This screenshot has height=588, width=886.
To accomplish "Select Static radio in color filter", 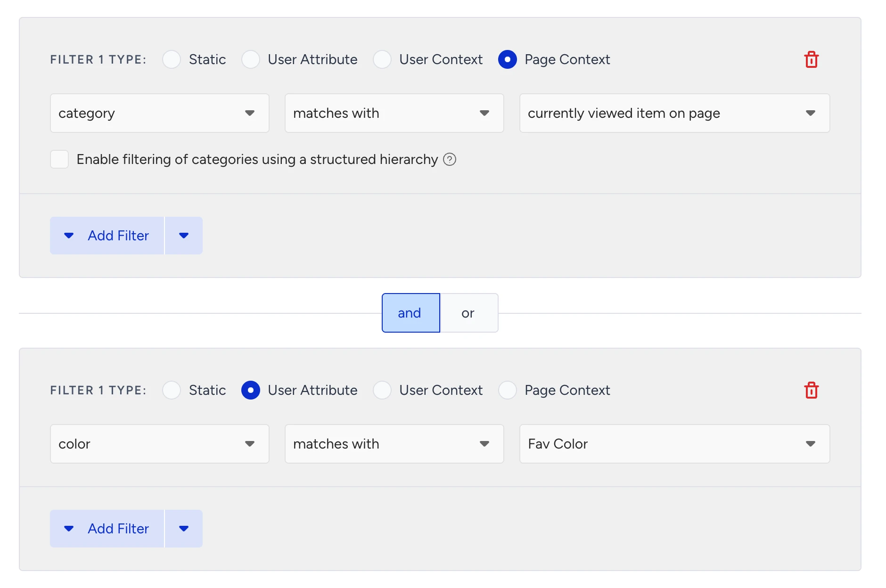I will click(x=172, y=391).
